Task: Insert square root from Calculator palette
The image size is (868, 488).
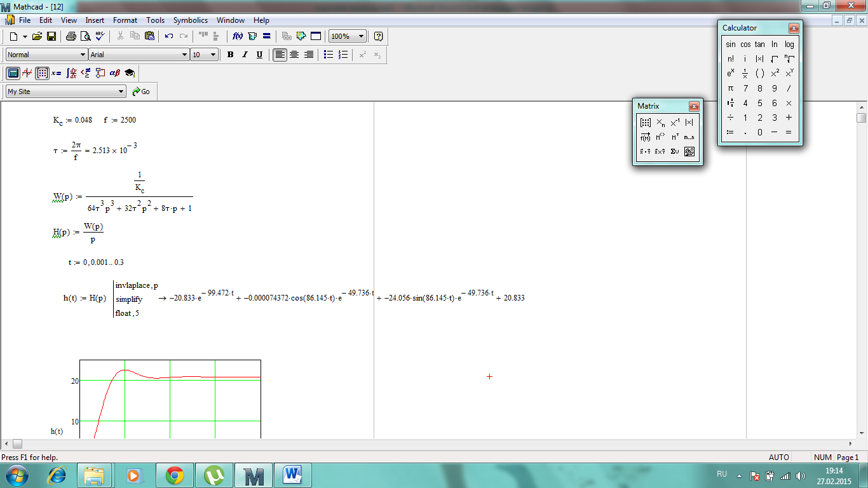Action: [x=775, y=59]
